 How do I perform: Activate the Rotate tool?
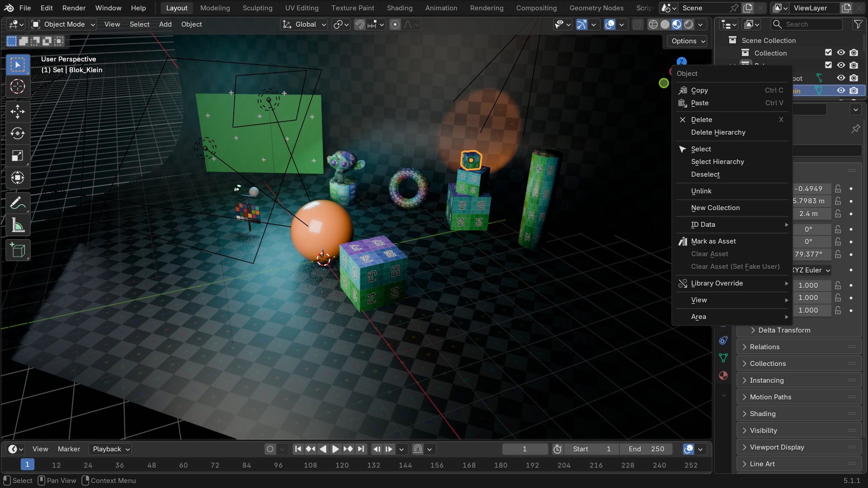click(18, 133)
